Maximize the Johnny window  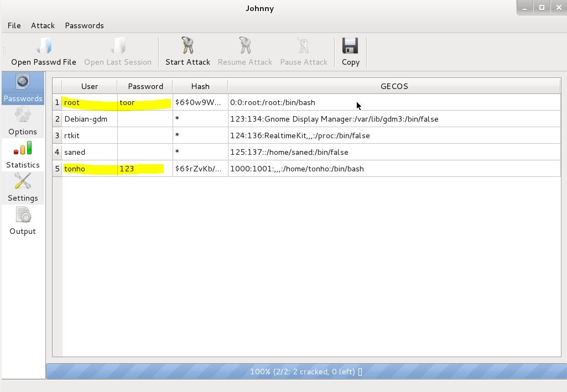542,8
